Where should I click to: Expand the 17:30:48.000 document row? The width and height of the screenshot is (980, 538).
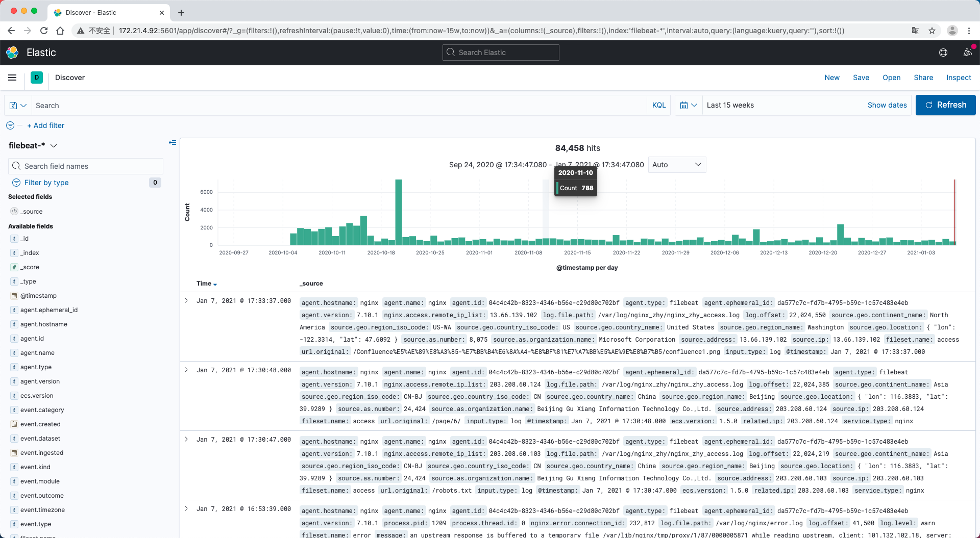coord(186,370)
